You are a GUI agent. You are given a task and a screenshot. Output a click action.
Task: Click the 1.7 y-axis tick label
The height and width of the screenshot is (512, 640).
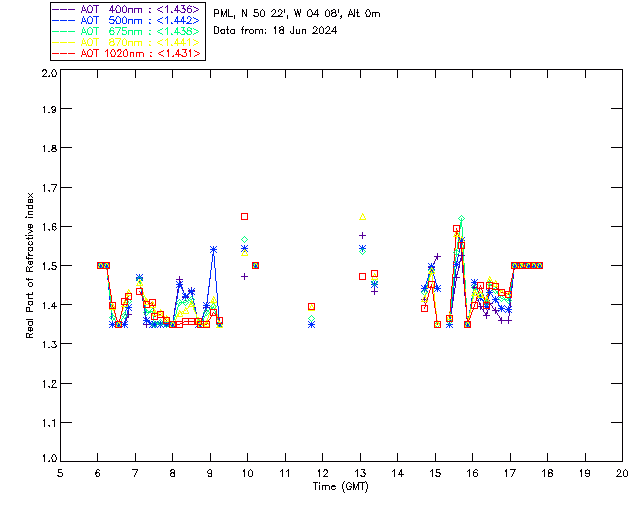coord(49,188)
